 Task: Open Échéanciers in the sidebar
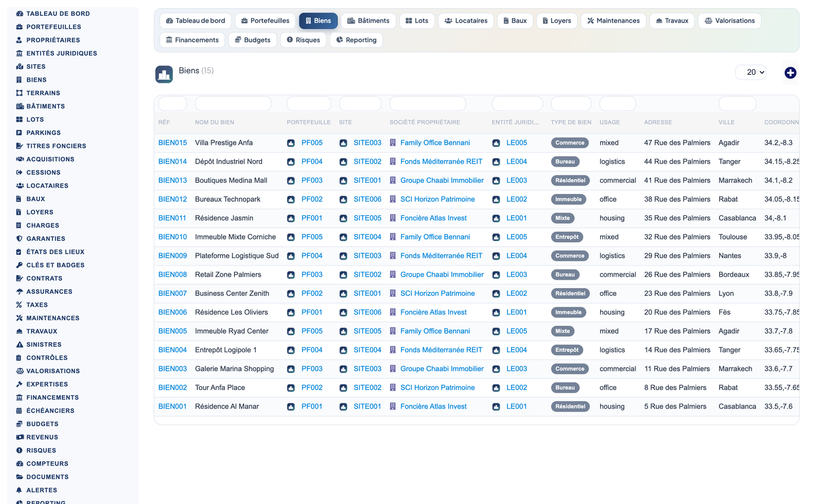[x=50, y=410]
